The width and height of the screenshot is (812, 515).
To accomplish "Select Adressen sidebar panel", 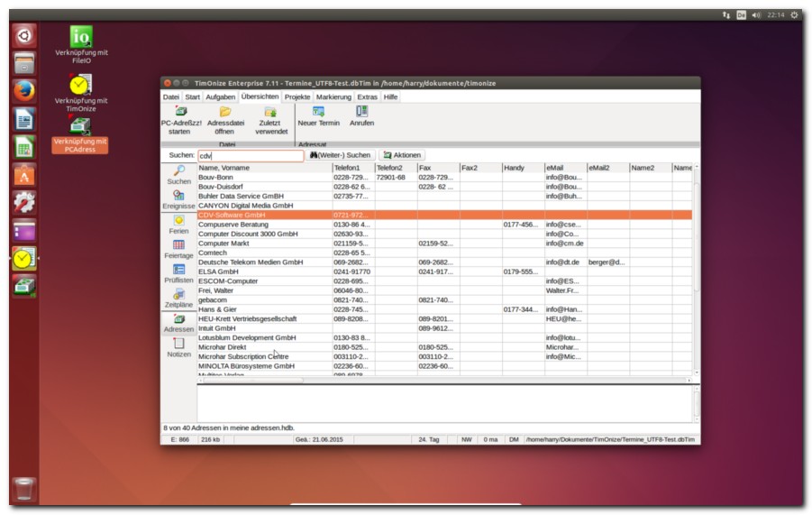I will (x=178, y=323).
